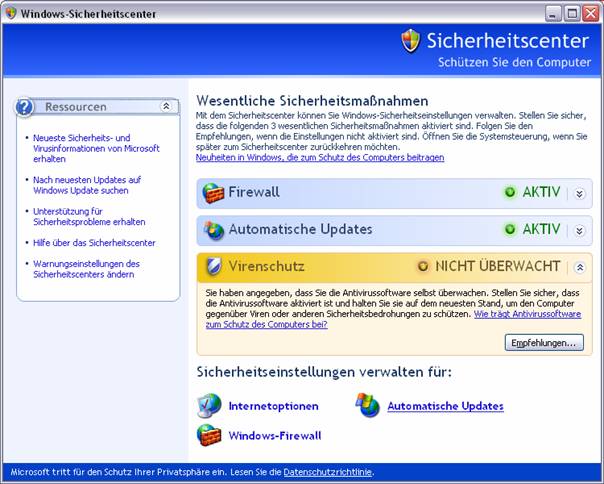The width and height of the screenshot is (604, 484).
Task: Click the Virenschutz shield icon
Action: (x=213, y=267)
